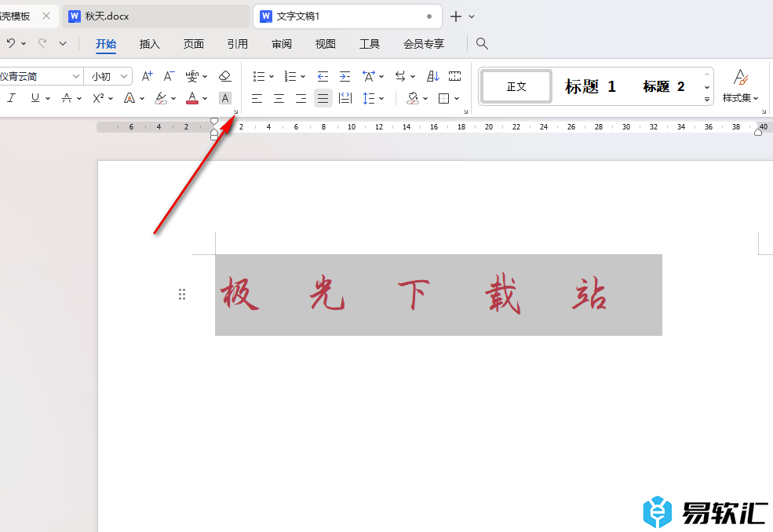
Task: Expand borders dropdown arrow
Action: [457, 99]
